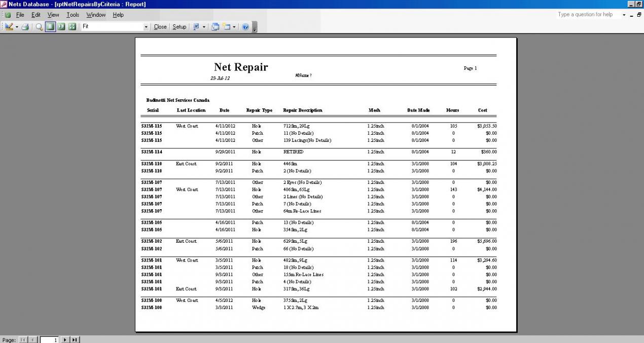This screenshot has width=644, height=343.
Task: Open the help question dropdown arrow
Action: 624,15
